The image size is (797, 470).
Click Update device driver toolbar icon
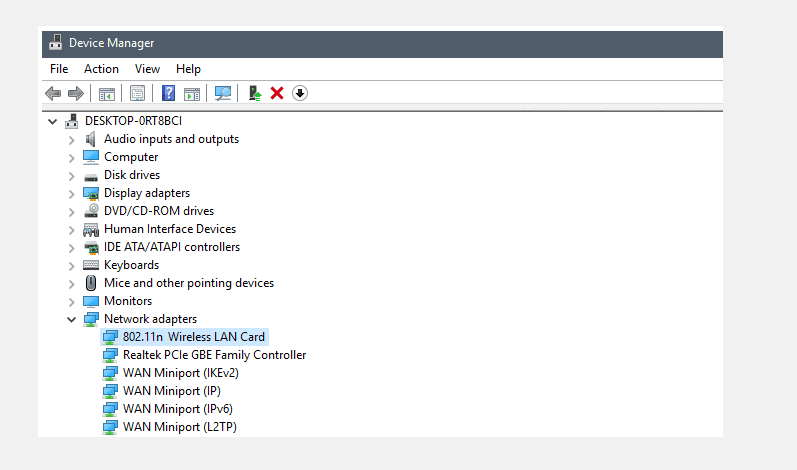[255, 93]
